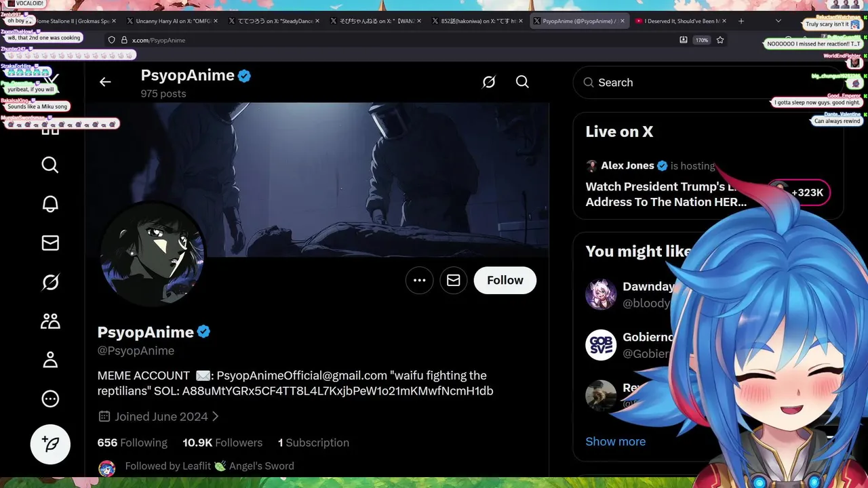
Task: Open More circle icon in sidebar
Action: click(50, 399)
